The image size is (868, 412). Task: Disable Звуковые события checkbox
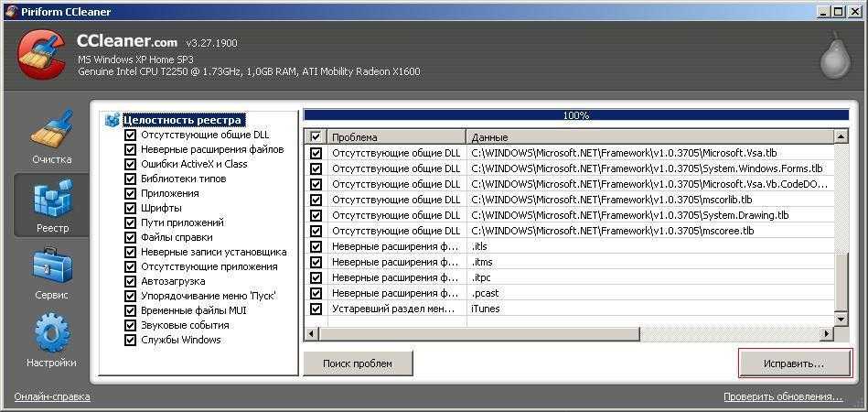[x=130, y=326]
